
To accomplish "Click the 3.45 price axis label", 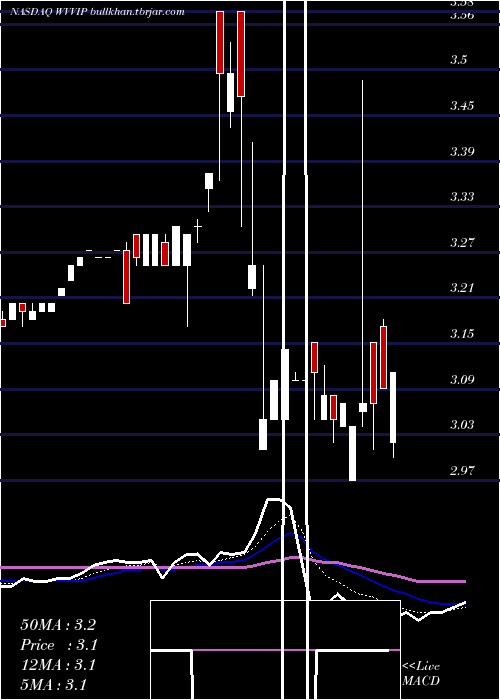I will tap(462, 106).
